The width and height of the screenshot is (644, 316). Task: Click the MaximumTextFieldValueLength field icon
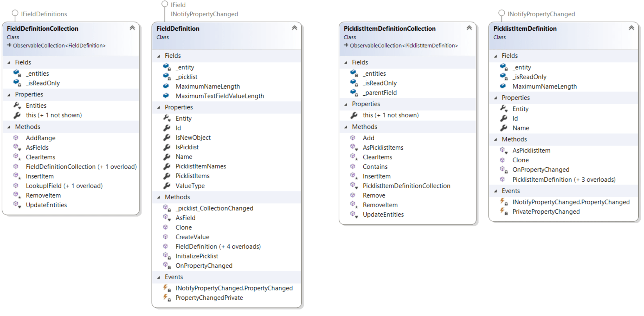pos(166,96)
